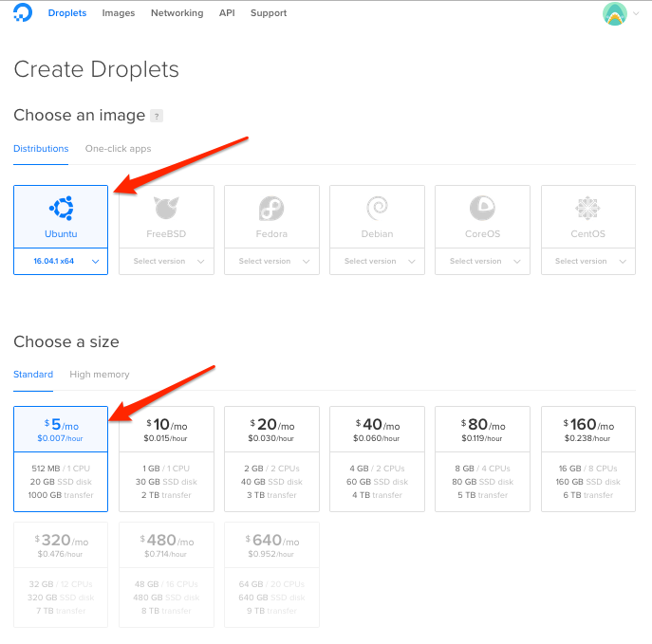Switch to the Distributions tab

click(x=41, y=149)
